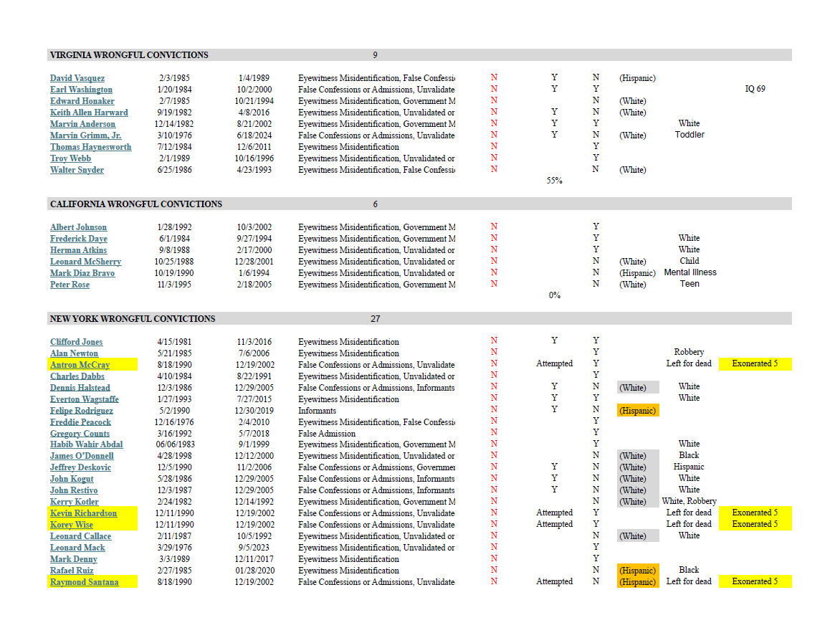Select the Virginia Wrongful Convictions header
Viewport: 840px width, 638px height.
click(x=129, y=55)
